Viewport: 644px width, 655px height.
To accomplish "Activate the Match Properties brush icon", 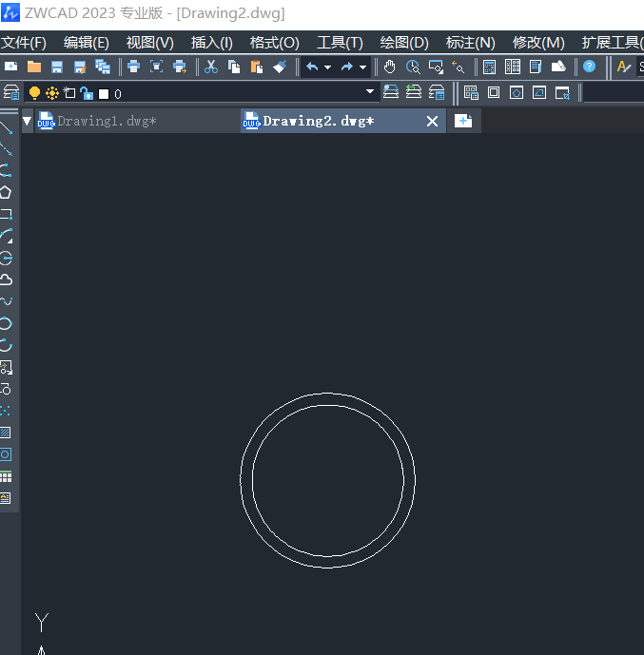I will [280, 67].
